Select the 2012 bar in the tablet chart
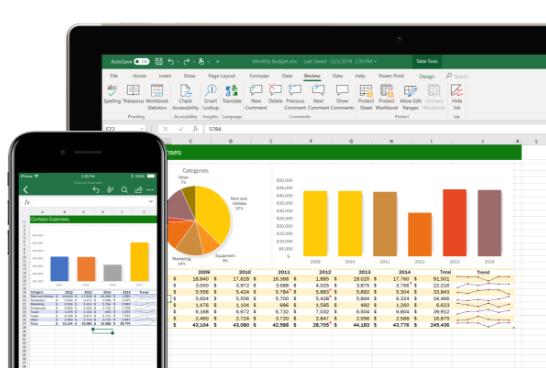 coord(420,235)
